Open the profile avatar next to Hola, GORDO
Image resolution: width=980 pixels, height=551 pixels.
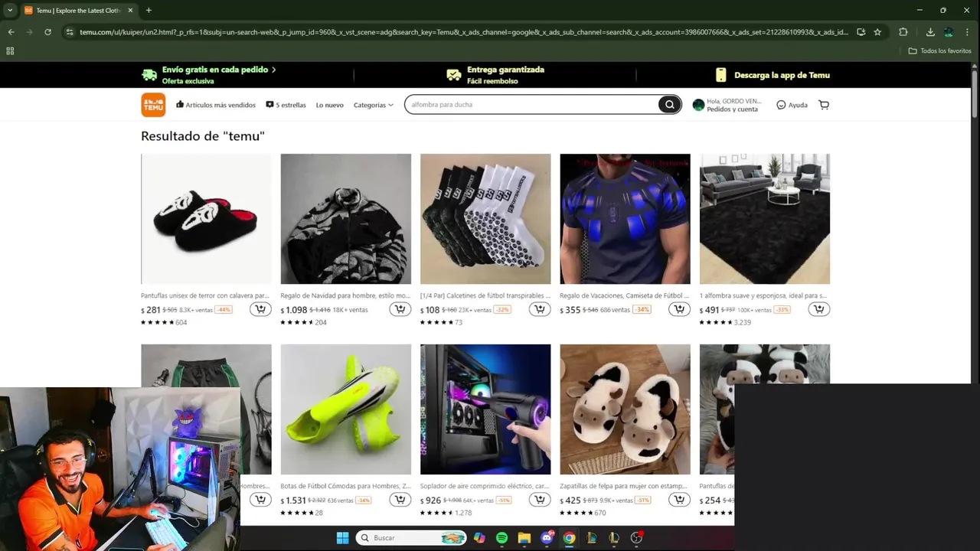698,105
